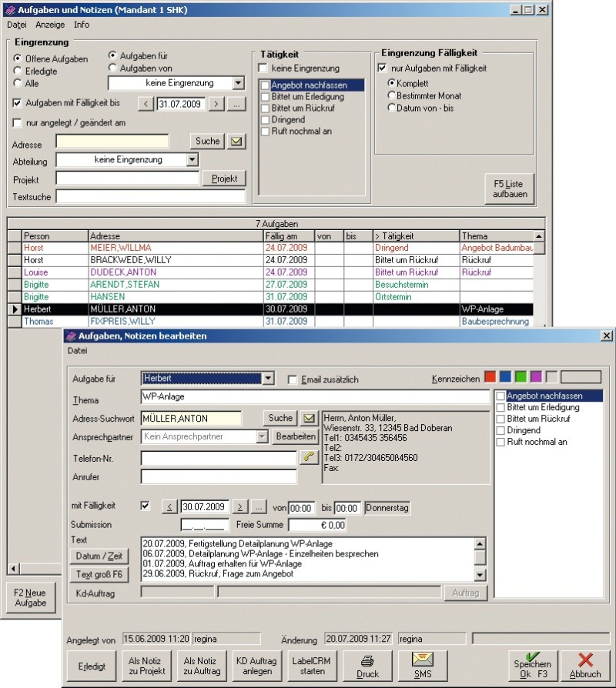Click Als Notiz zu Auftrag button
This screenshot has width=616, height=688.
coord(202,666)
